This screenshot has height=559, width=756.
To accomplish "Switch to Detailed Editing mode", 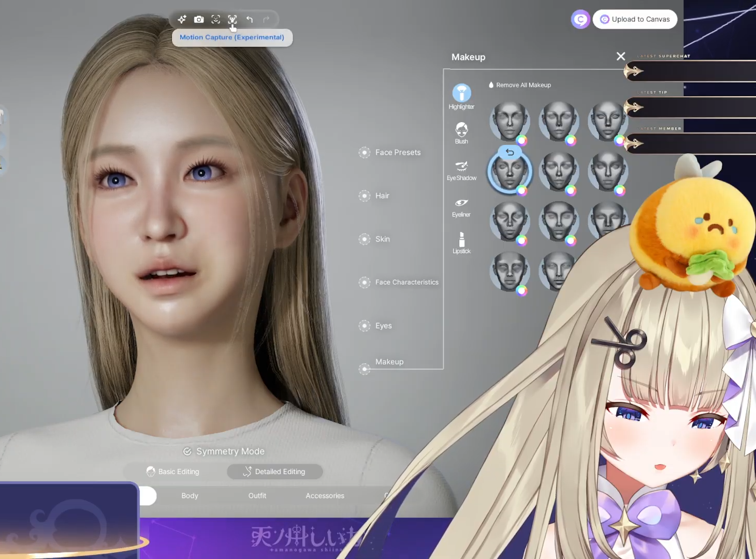I will [275, 472].
